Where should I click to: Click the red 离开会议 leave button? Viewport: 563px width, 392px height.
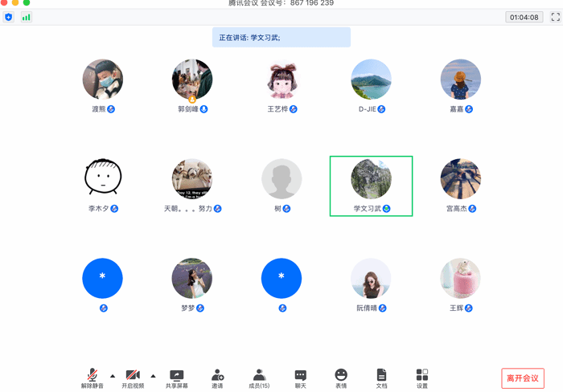click(522, 378)
